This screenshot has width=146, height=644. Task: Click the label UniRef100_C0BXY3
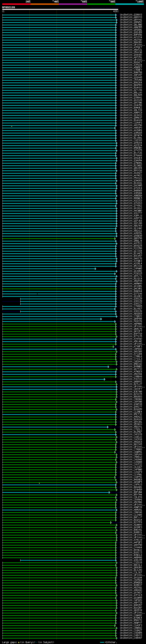coord(131,635)
